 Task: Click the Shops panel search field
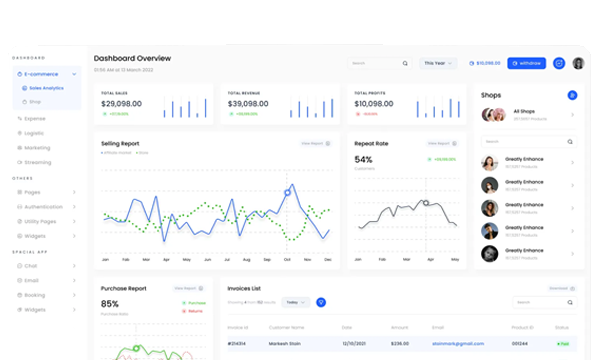[x=529, y=142]
